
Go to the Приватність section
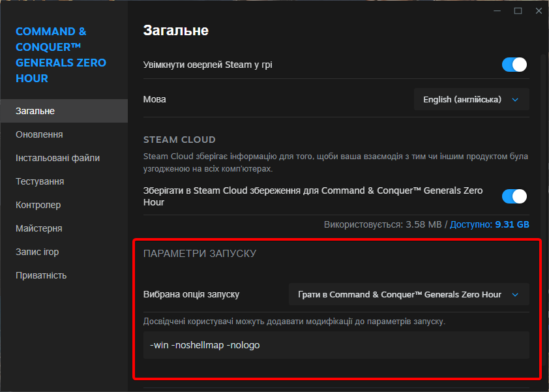tap(64, 275)
